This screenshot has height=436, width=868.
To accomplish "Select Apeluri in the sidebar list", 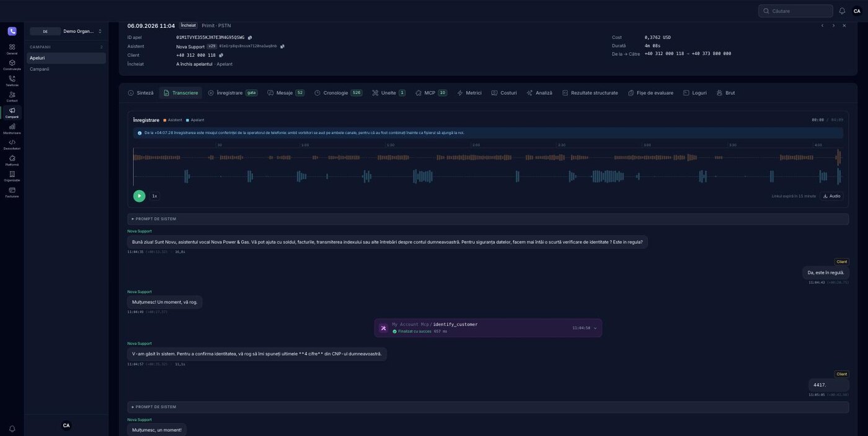I will pos(66,58).
